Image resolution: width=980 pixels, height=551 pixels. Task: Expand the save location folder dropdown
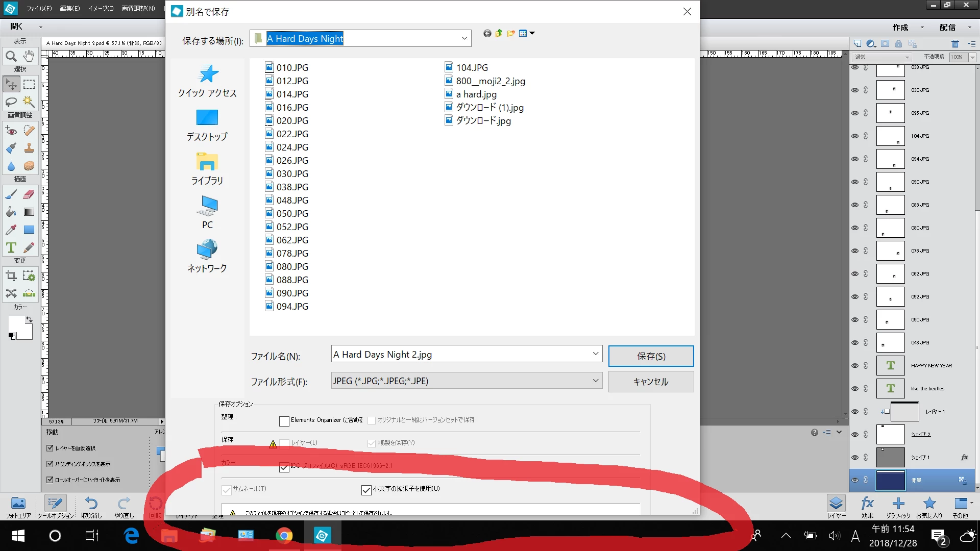click(464, 38)
